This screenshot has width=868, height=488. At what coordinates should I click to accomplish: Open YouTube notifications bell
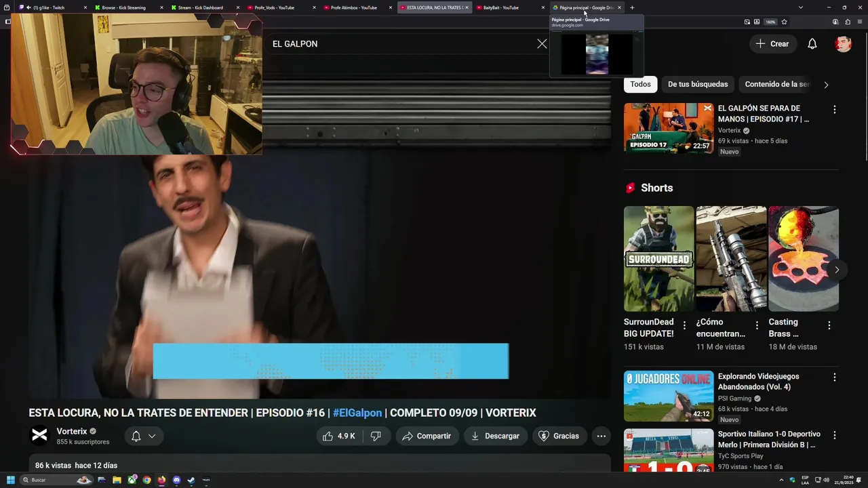(x=812, y=43)
